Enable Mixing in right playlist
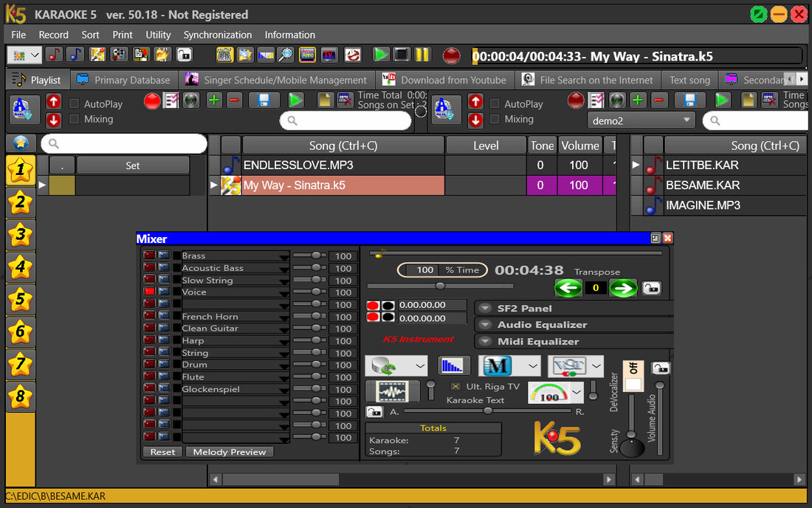The width and height of the screenshot is (812, 508). pos(495,119)
